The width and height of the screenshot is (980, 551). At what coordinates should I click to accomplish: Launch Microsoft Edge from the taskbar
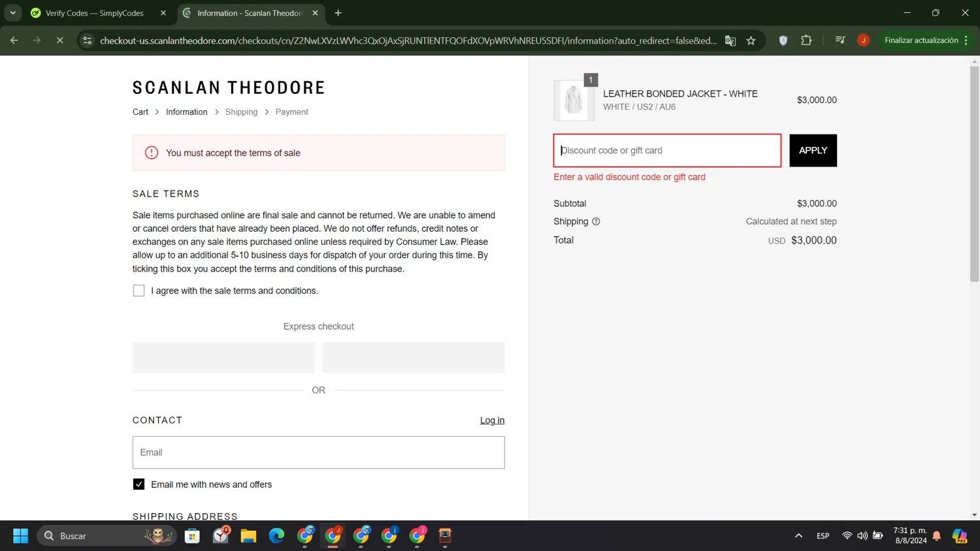(x=276, y=536)
